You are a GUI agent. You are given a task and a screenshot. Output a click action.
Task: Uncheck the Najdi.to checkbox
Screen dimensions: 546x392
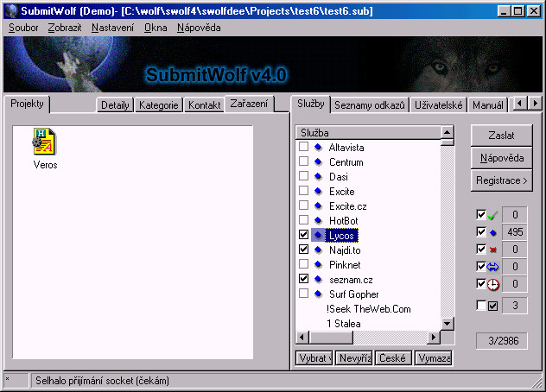pyautogui.click(x=303, y=249)
